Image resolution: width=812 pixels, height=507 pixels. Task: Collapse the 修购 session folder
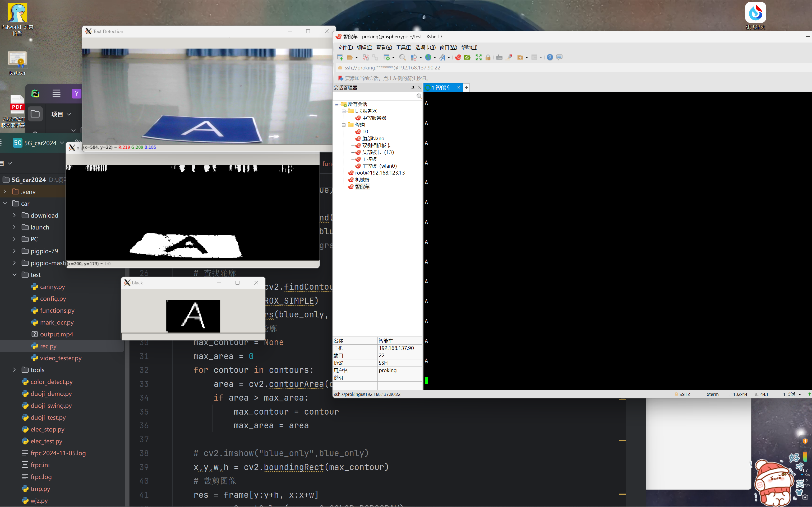tap(344, 125)
